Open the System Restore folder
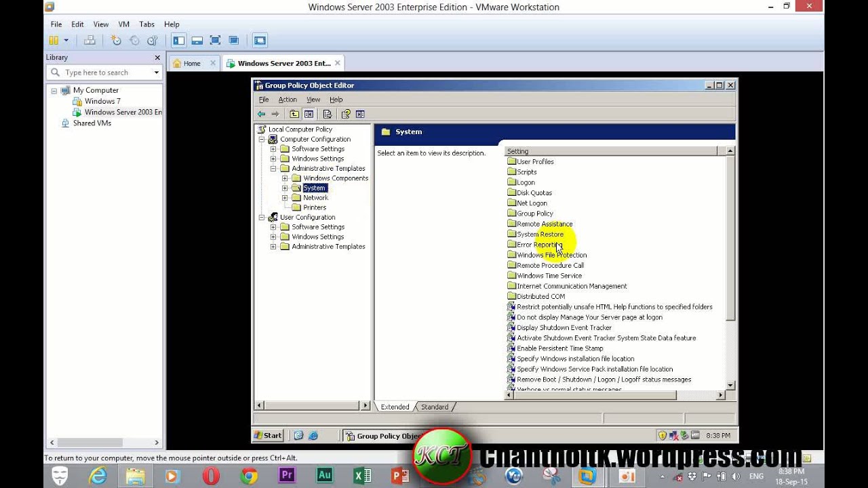 [x=540, y=235]
